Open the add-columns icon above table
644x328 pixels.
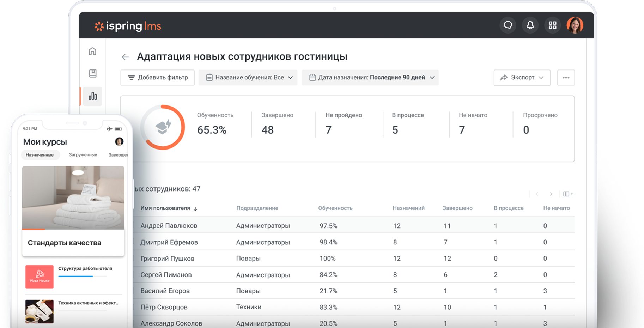tap(568, 194)
